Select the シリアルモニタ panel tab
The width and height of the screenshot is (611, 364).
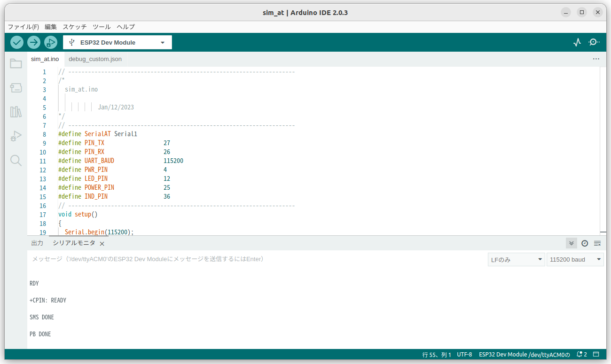point(74,243)
